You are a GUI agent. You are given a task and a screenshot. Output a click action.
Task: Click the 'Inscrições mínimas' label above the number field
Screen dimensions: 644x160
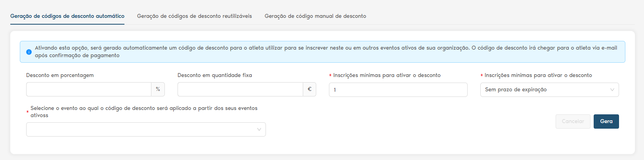point(386,75)
